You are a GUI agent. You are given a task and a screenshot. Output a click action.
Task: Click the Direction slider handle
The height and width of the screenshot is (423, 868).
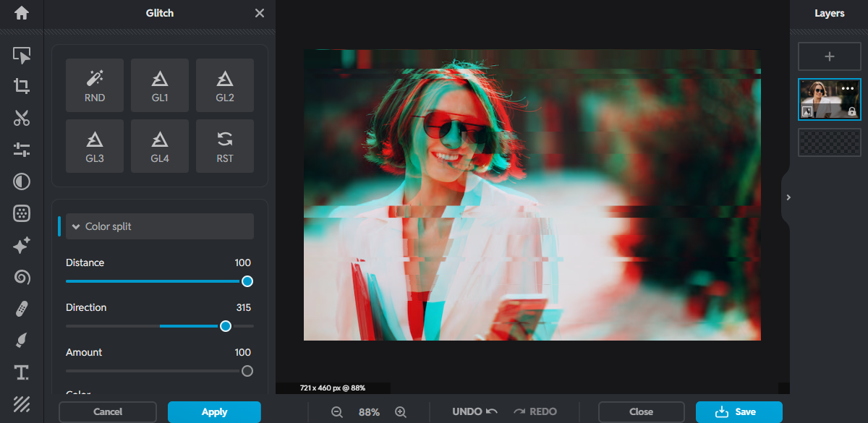[x=226, y=326]
